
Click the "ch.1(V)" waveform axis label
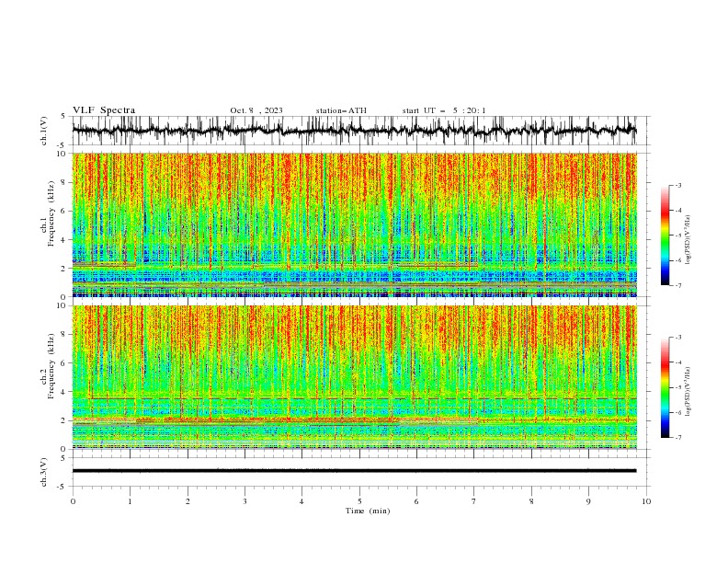[44, 131]
